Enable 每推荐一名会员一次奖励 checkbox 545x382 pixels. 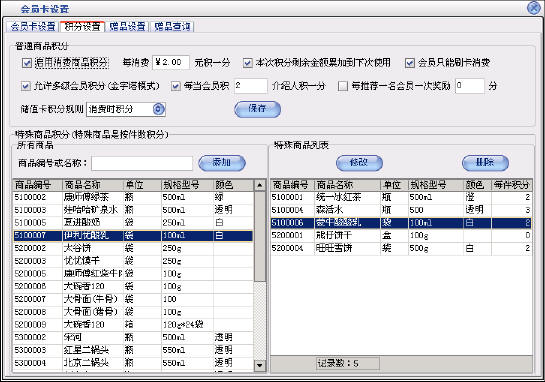(x=343, y=86)
